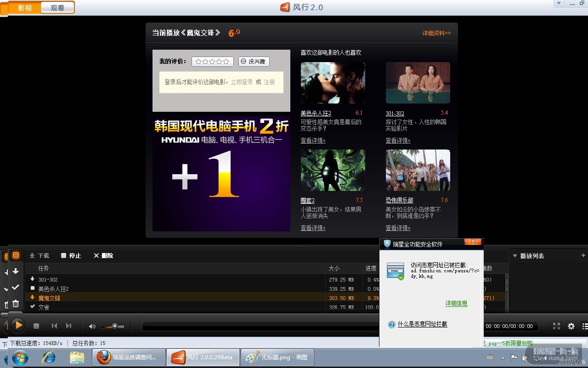The width and height of the screenshot is (588, 368).
Task: Click the orange play button
Action: (17, 326)
